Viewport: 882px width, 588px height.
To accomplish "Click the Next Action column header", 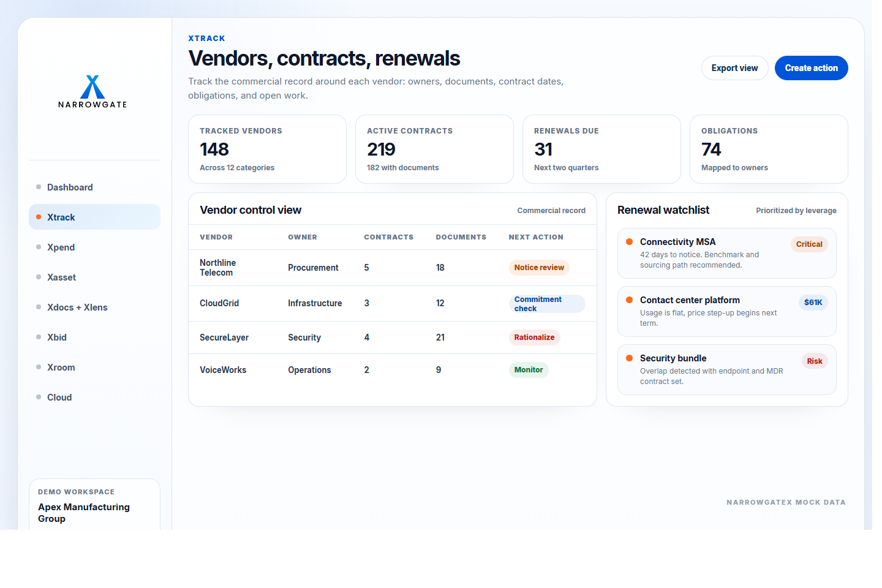I will [x=536, y=237].
